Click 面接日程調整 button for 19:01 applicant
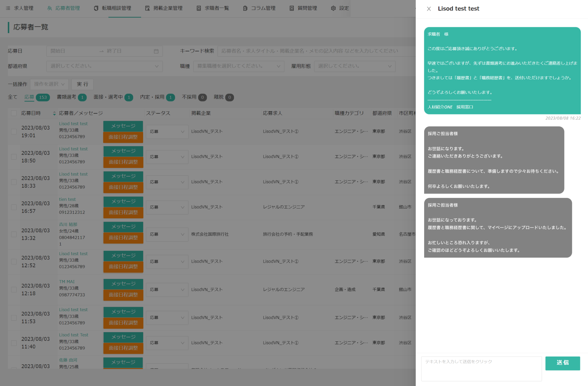The image size is (588, 386). pyautogui.click(x=123, y=137)
